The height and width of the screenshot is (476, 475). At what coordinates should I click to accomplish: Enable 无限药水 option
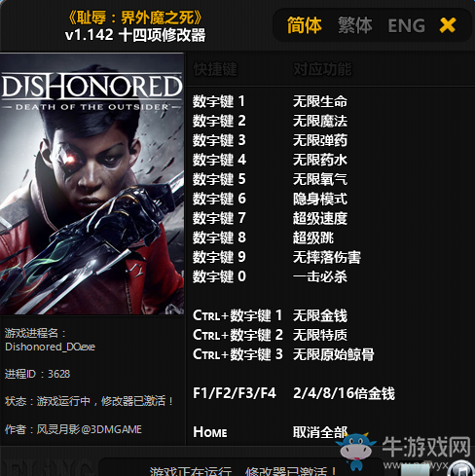coord(320,160)
